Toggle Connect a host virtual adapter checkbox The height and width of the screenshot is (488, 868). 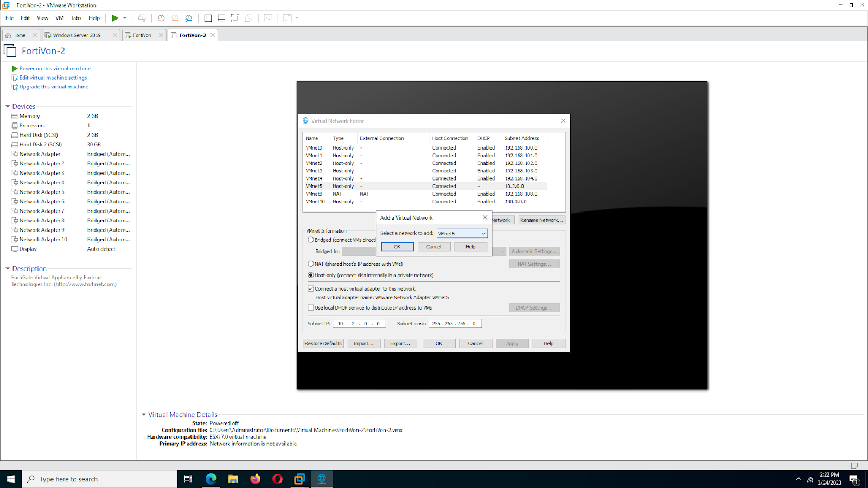tap(311, 289)
